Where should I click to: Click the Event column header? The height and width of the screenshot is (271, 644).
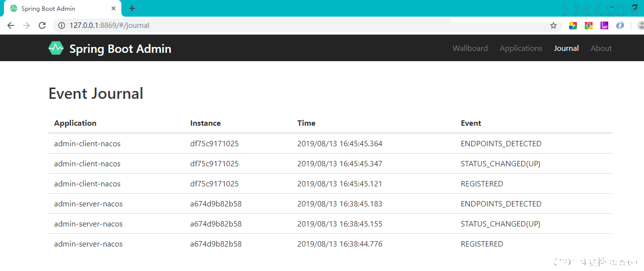(471, 123)
